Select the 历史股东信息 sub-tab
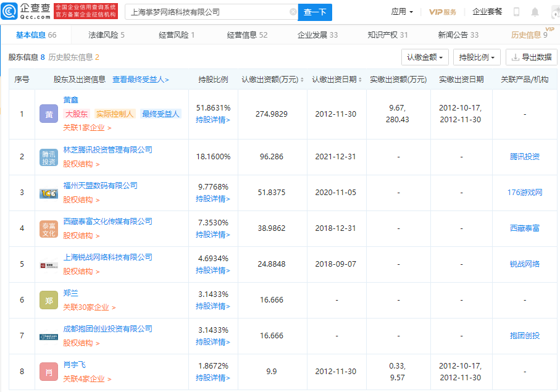The image size is (560, 392). click(x=74, y=57)
